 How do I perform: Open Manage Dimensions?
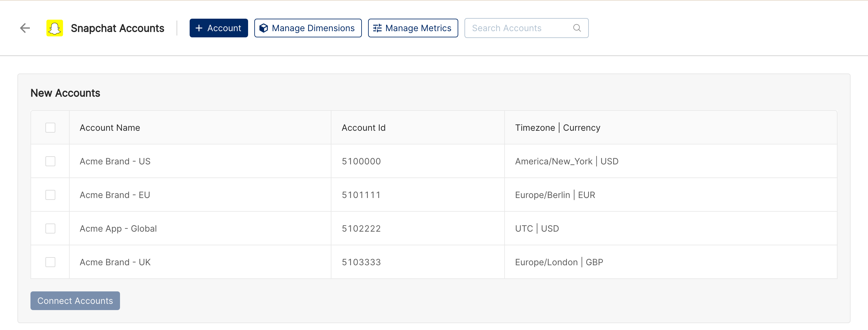click(308, 28)
